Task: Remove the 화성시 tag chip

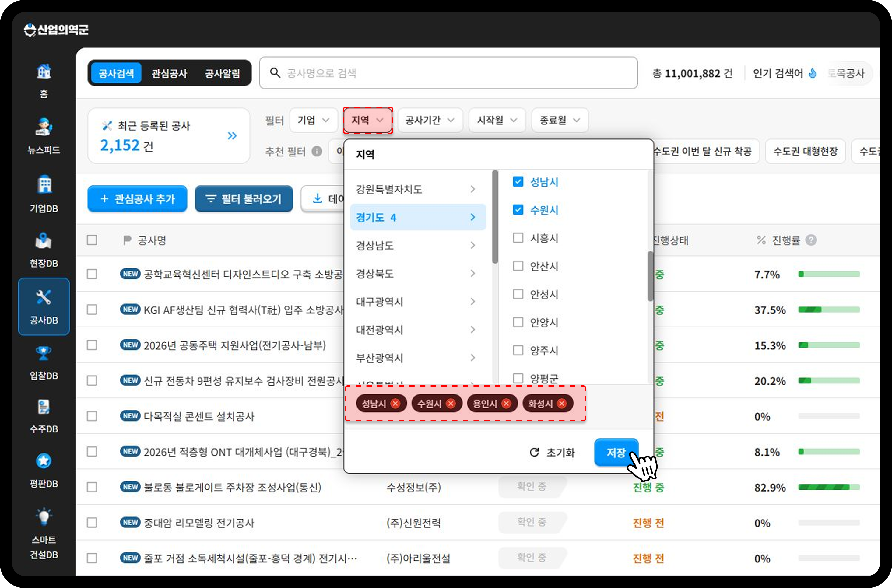Action: 561,404
